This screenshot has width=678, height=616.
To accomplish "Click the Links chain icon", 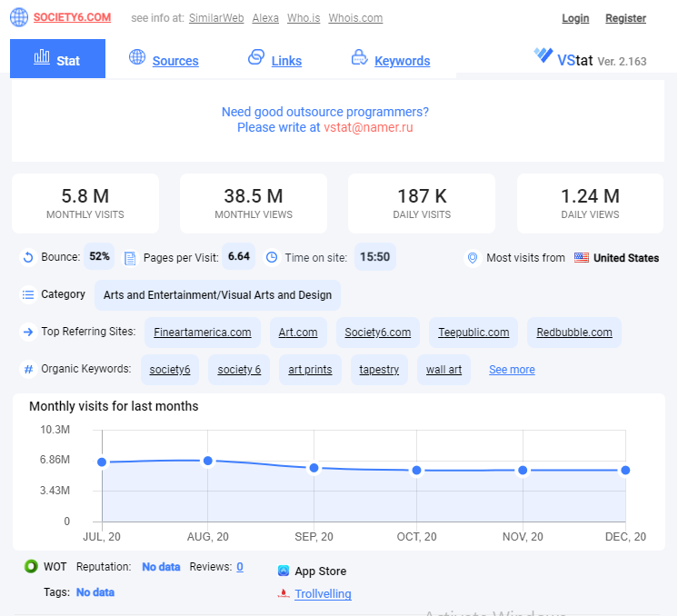I will pyautogui.click(x=256, y=57).
